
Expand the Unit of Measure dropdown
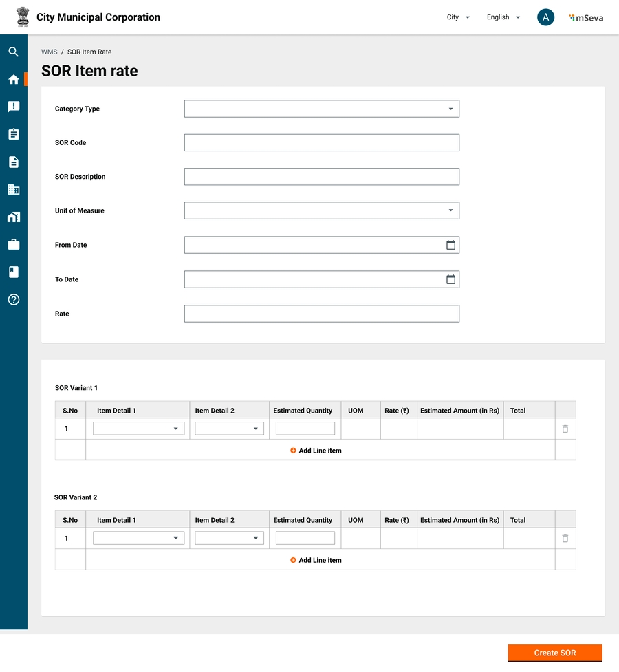coord(321,210)
